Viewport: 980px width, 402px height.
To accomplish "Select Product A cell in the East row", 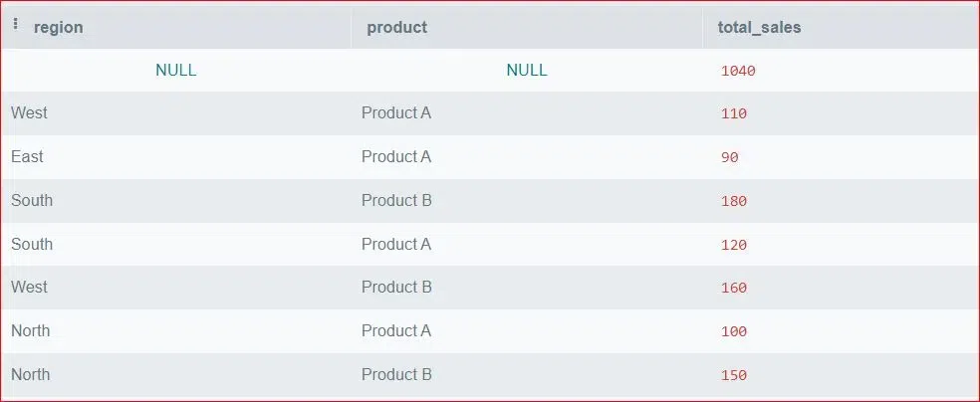I will pyautogui.click(x=395, y=156).
